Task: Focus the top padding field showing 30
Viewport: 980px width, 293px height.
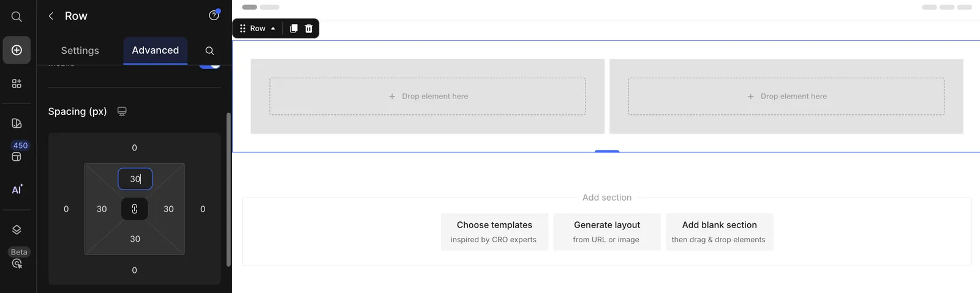Action: [x=135, y=179]
